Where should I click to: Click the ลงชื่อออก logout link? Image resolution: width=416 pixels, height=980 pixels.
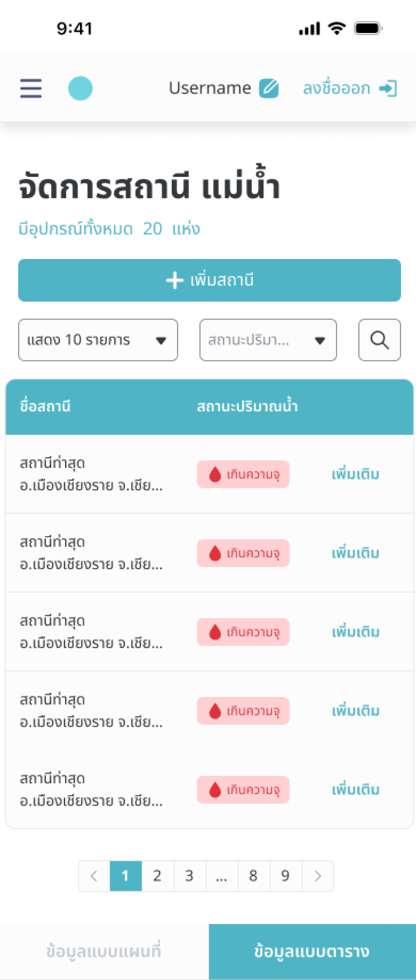(x=336, y=88)
